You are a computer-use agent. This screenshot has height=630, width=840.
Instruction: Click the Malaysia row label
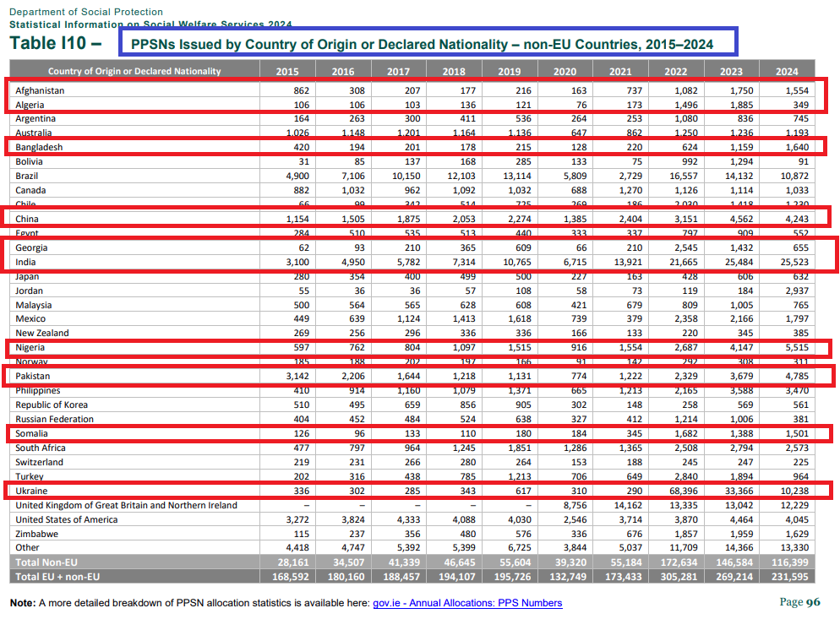tap(33, 305)
